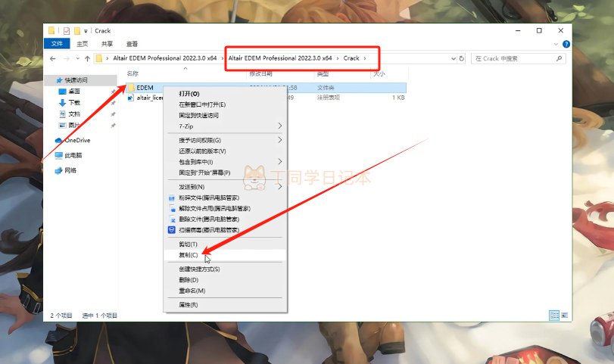This screenshot has width=614, height=364.
Task: Click the properties checkmark quick access icon
Action: (67, 30)
